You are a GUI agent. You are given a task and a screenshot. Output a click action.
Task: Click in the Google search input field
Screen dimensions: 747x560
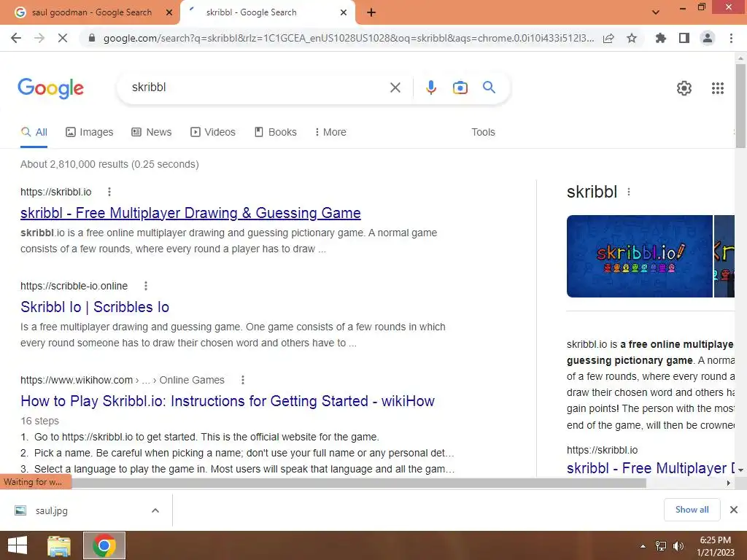(x=258, y=87)
